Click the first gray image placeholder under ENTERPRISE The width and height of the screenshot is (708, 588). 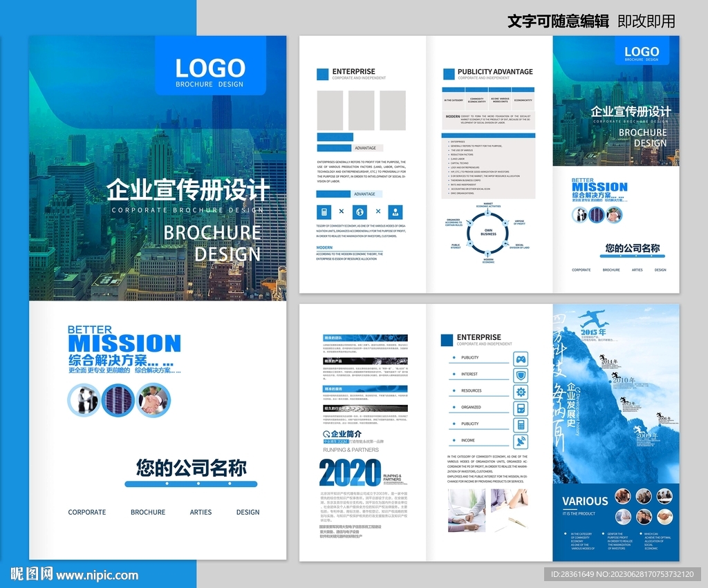click(330, 110)
